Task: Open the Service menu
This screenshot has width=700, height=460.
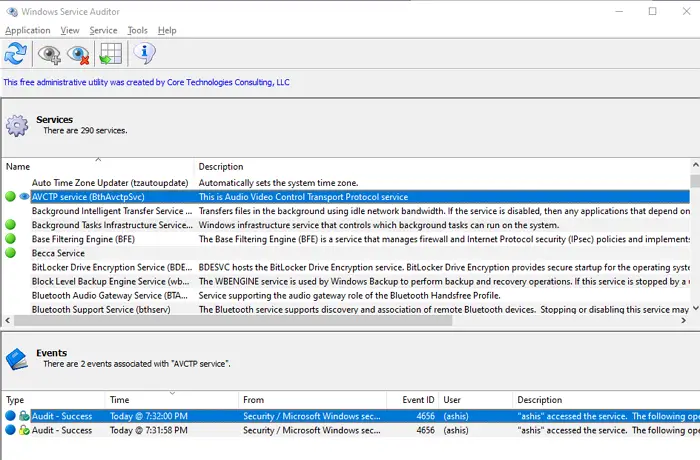Action: coord(103,31)
